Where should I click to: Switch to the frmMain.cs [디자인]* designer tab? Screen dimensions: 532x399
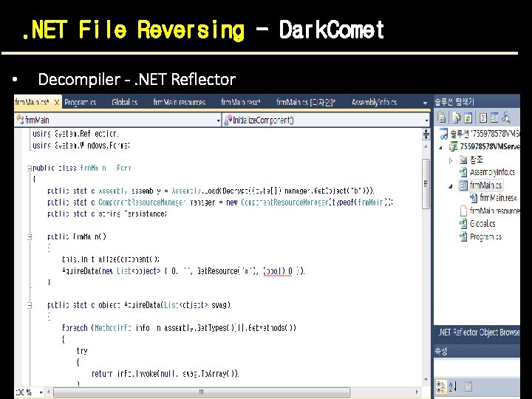pos(306,102)
